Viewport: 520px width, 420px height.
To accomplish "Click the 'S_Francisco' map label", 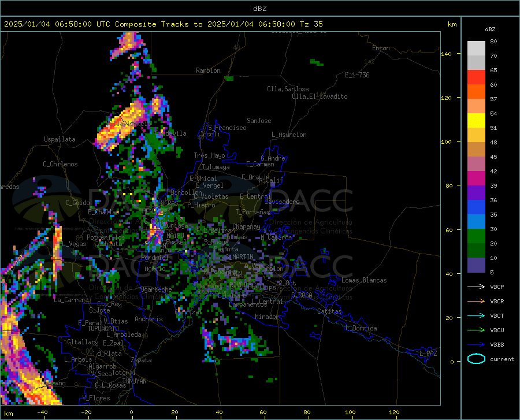I will pyautogui.click(x=227, y=128).
